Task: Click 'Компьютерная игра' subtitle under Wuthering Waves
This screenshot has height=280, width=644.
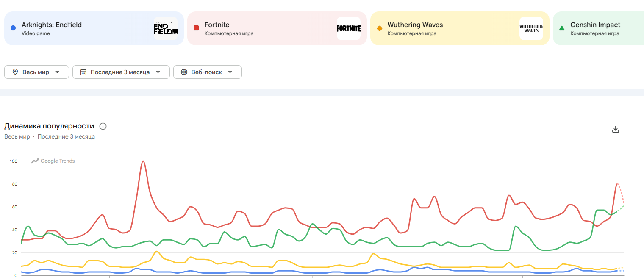Action: pos(412,33)
